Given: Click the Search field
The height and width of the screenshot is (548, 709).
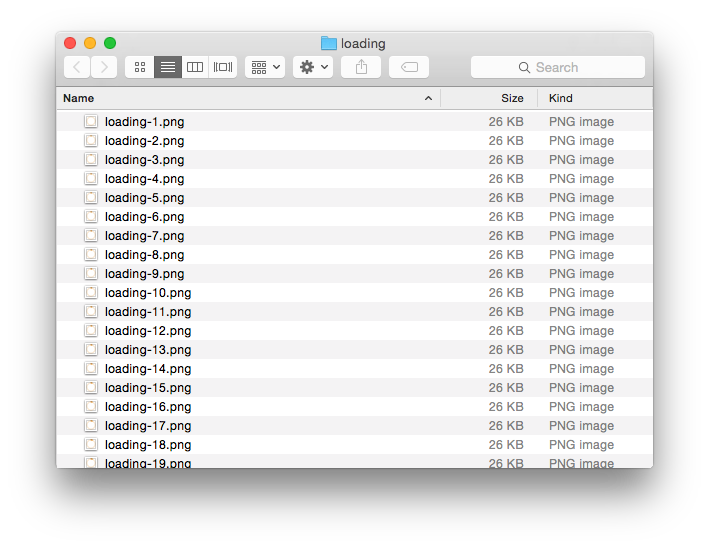Looking at the screenshot, I should coord(558,67).
